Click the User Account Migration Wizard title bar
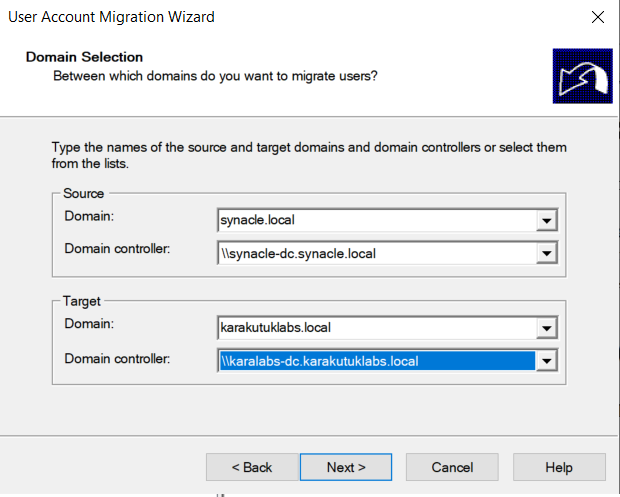Viewport: 620px width, 497px height. (x=111, y=17)
